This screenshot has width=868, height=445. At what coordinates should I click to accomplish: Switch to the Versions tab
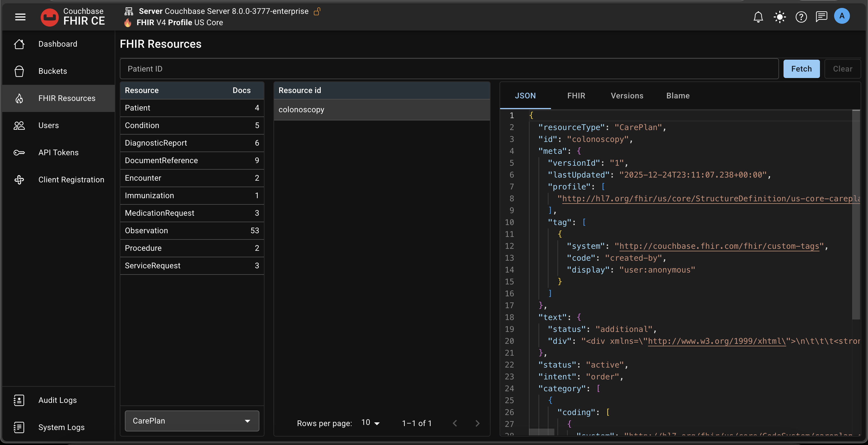click(627, 96)
